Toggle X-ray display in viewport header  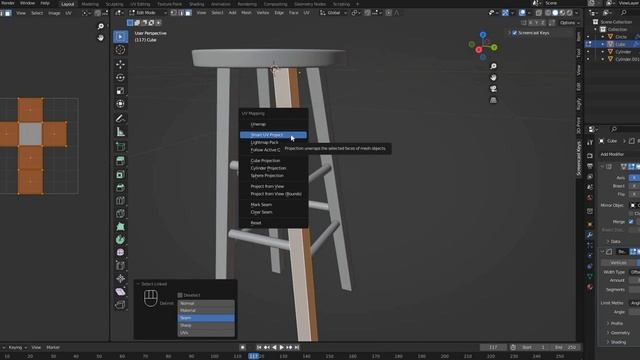pyautogui.click(x=539, y=13)
